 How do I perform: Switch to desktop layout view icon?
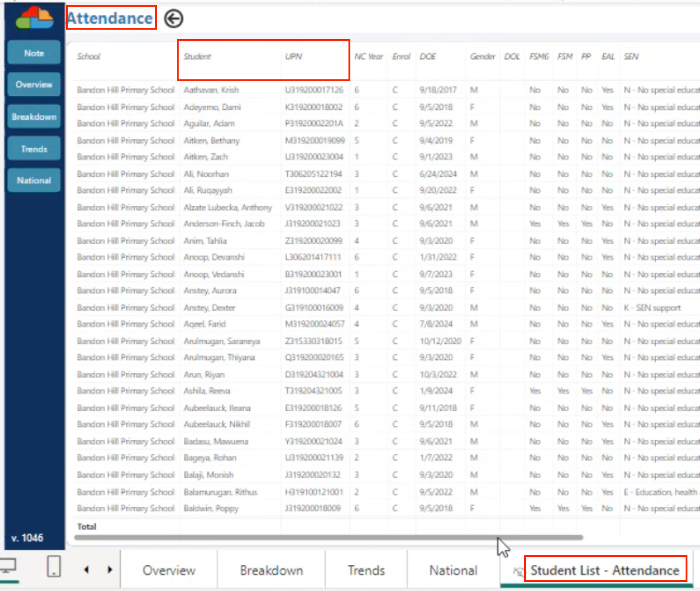click(x=8, y=566)
